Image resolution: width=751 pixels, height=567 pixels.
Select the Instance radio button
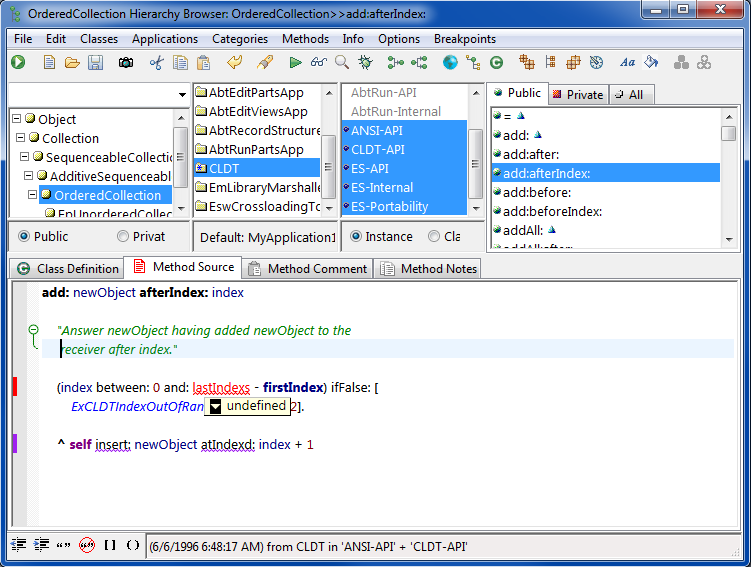pyautogui.click(x=357, y=237)
